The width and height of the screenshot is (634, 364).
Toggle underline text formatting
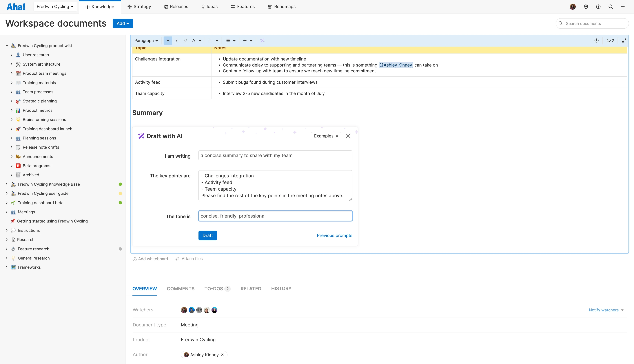tap(185, 41)
